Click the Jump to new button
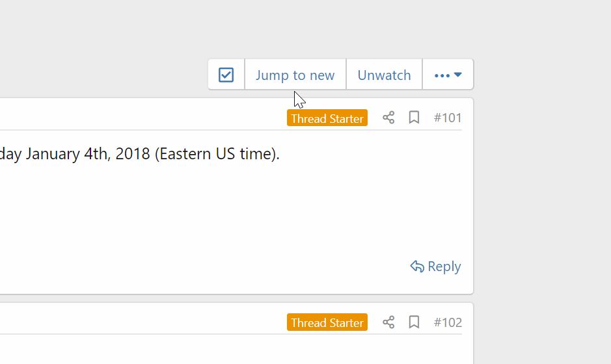The width and height of the screenshot is (611, 364). 295,75
